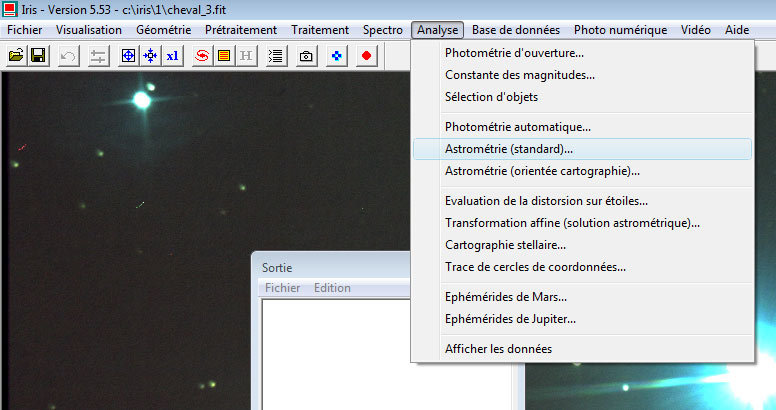
Task: Open the Prétraitement menu
Action: point(241,30)
